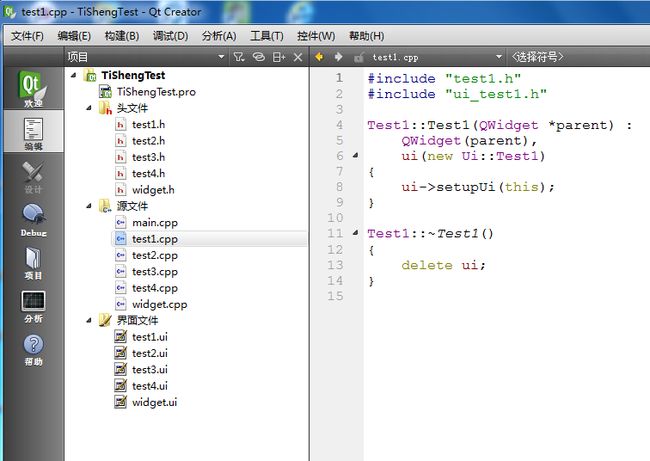Image resolution: width=650 pixels, height=461 pixels.
Task: Select widget.h in headers
Action: click(x=153, y=190)
